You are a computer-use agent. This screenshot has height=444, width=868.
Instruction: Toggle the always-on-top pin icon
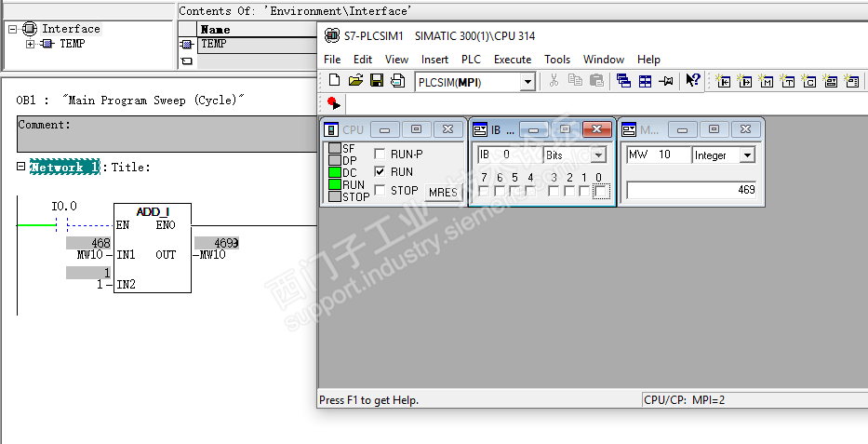666,81
